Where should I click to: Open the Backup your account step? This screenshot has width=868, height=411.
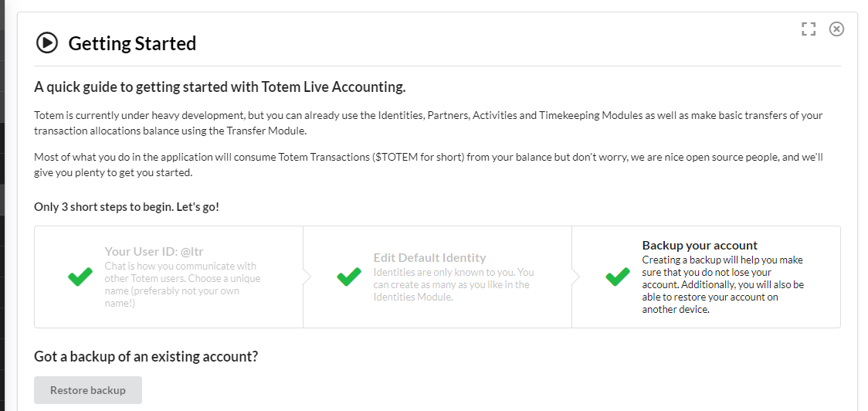pos(700,246)
